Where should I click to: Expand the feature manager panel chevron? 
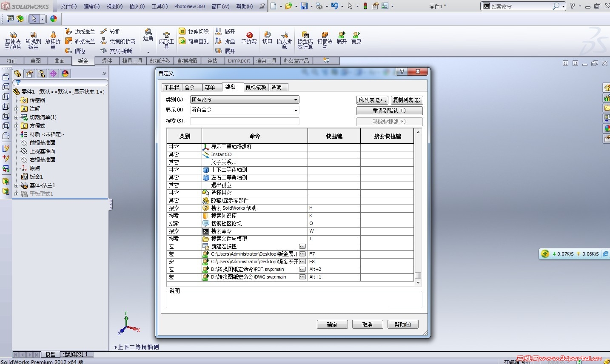104,74
